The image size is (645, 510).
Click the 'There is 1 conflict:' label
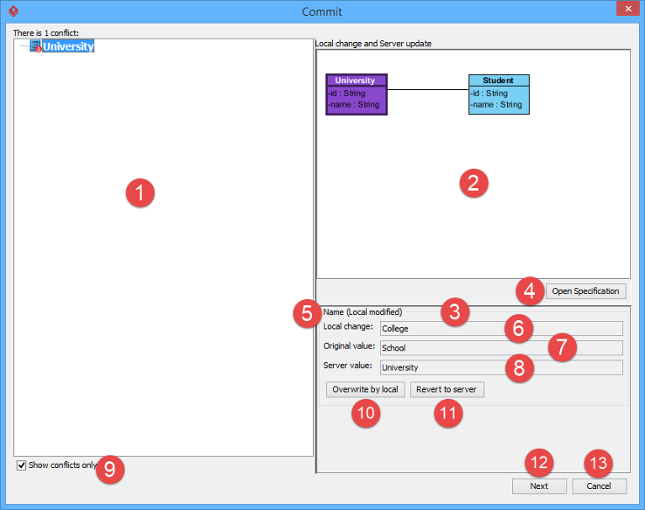46,33
